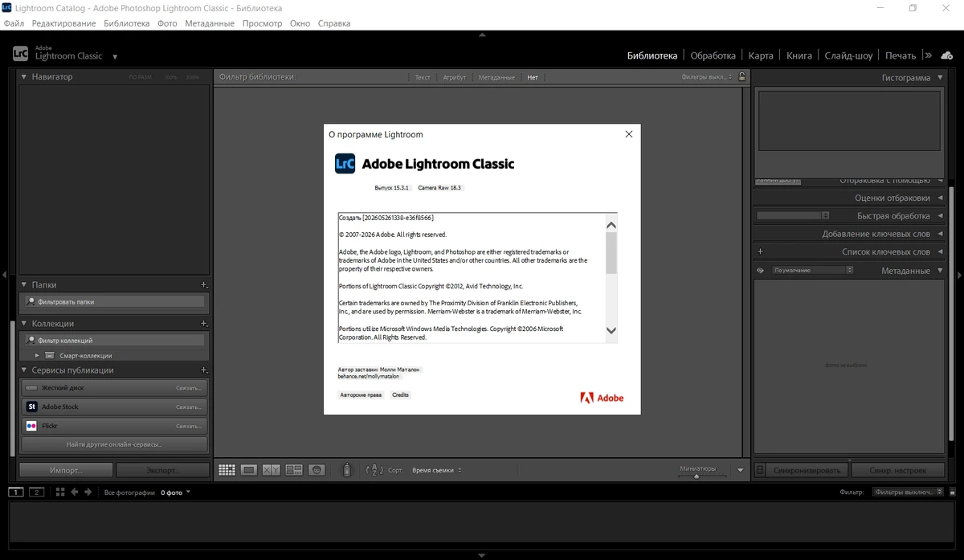
Task: Adjust the Миниатюры thumbnail size slider
Action: coord(696,476)
